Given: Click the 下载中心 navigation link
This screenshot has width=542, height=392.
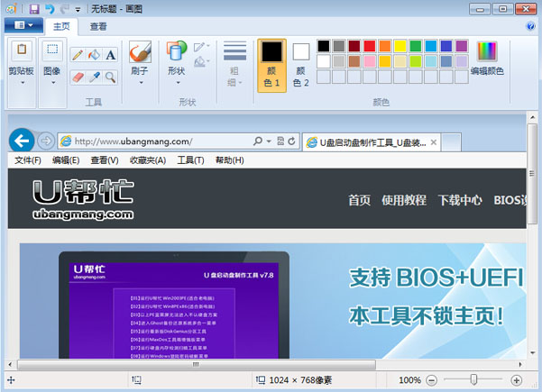Looking at the screenshot, I should click(x=460, y=200).
